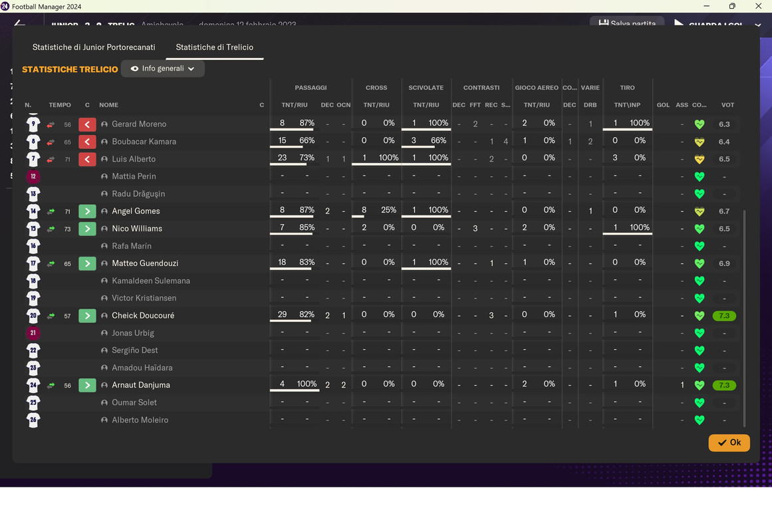Click the green substituted-on arrow for Arnaut Danjuma
Viewport: 772px width, 532px height.
(87, 385)
